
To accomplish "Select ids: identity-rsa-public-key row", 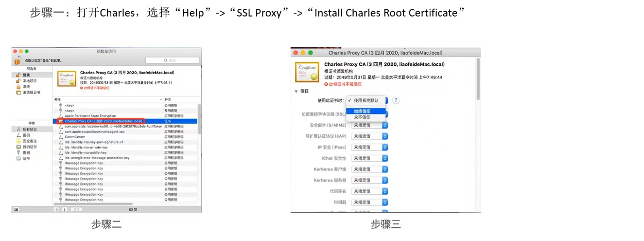I will [125, 152].
